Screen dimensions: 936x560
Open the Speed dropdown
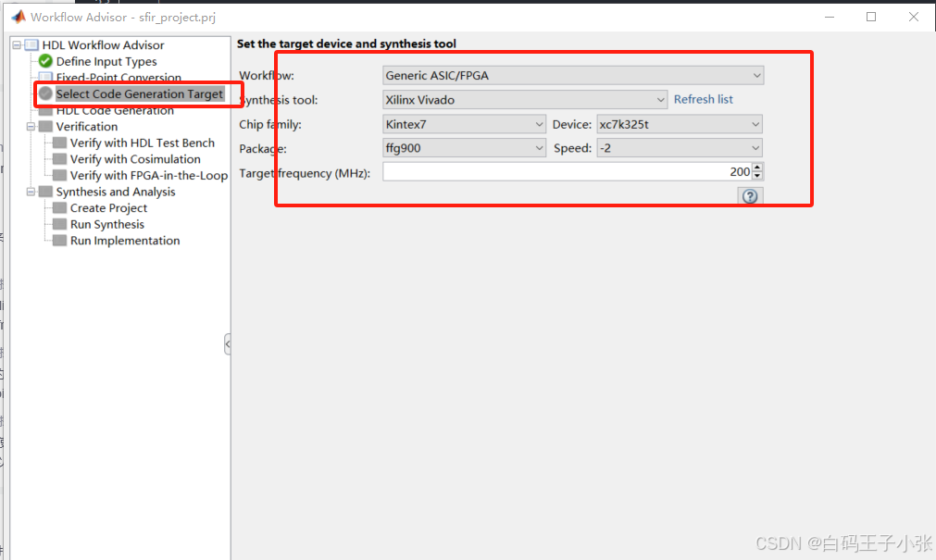tap(680, 148)
